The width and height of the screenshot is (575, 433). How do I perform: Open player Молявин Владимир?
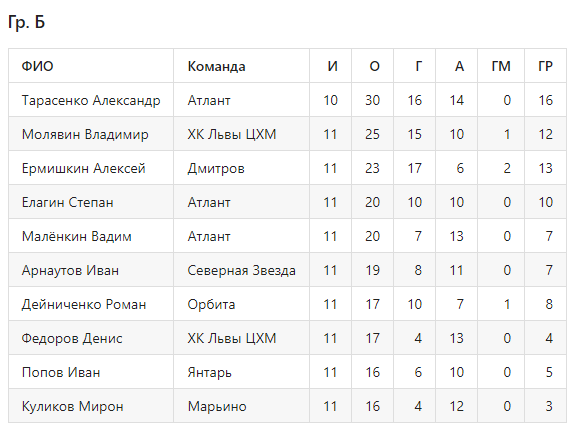tap(85, 134)
